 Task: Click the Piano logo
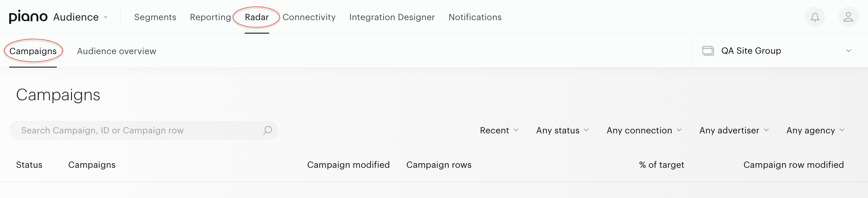coord(28,17)
